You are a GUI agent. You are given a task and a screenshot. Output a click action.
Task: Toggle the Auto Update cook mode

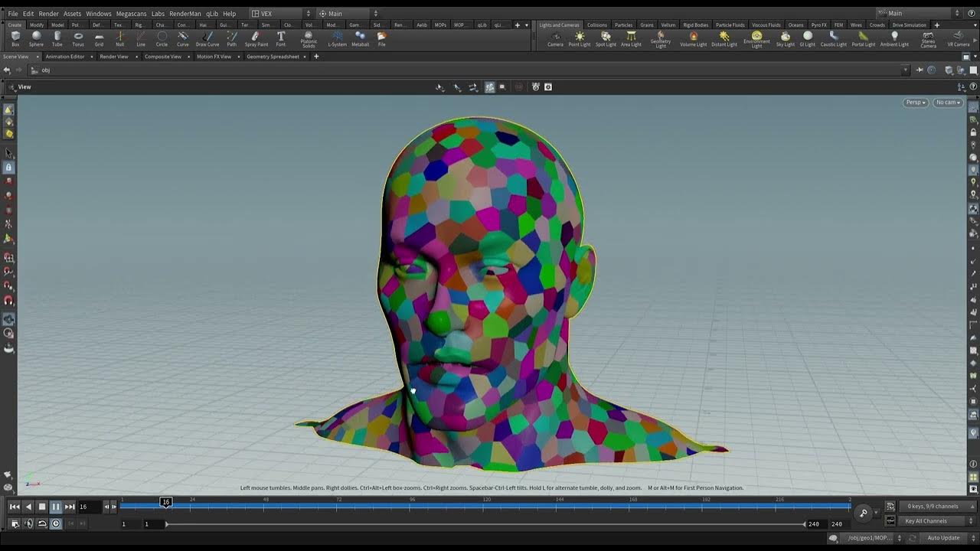coord(943,538)
